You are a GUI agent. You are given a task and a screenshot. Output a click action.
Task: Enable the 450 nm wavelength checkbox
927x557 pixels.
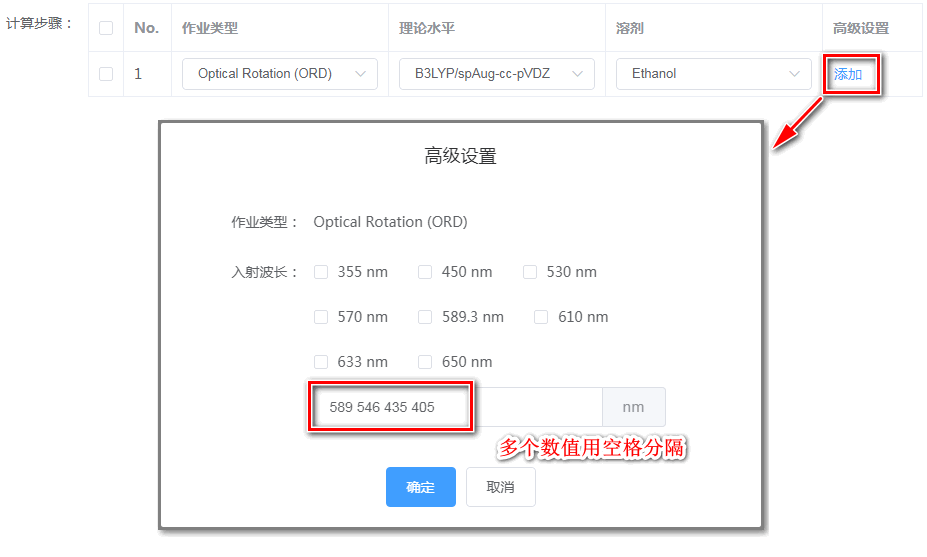425,272
